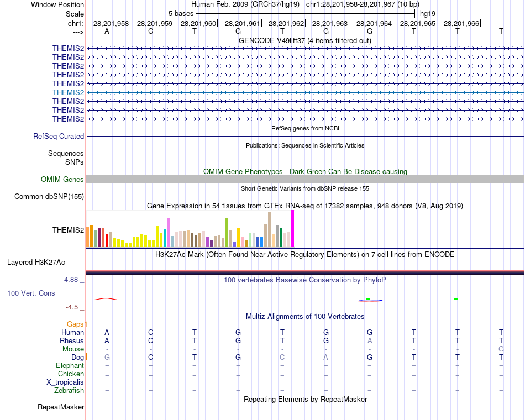525x420 pixels.
Task: Click the RefSeq Curated intron line
Action: (306, 136)
